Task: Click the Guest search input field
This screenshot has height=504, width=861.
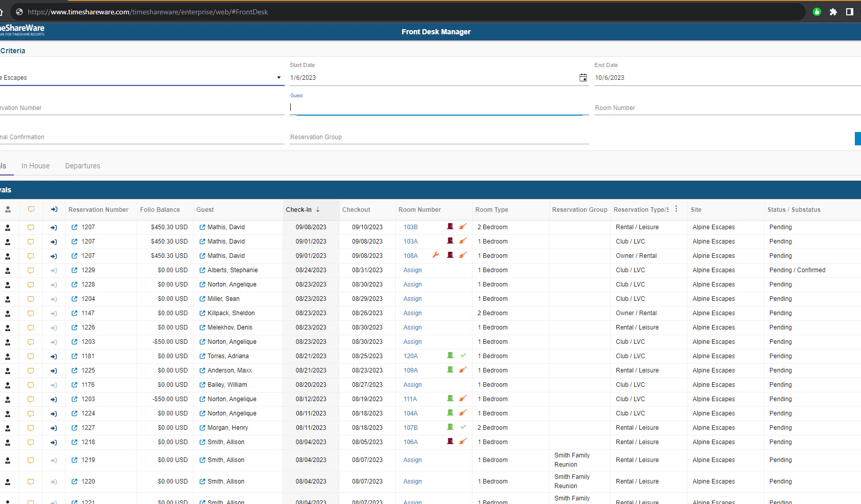Action: (439, 107)
